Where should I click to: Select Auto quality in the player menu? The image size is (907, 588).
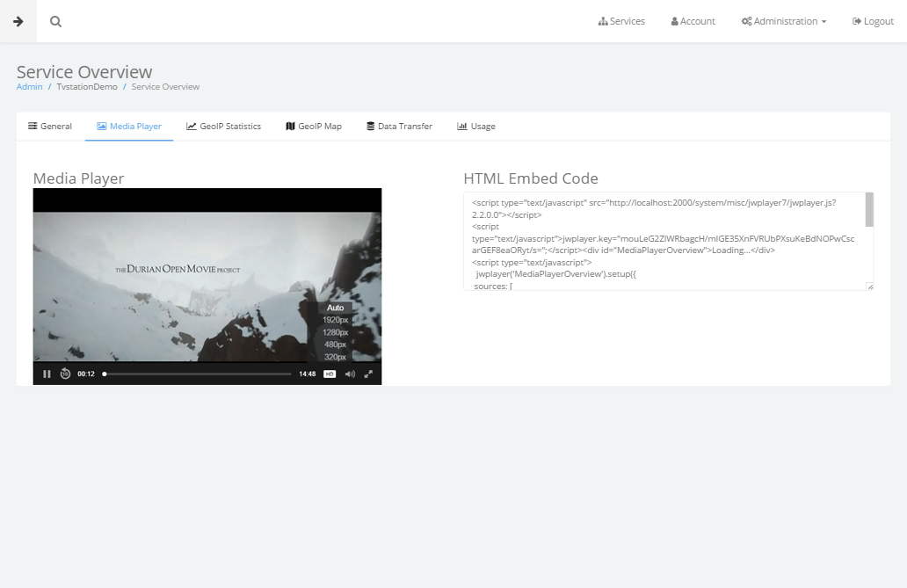[x=336, y=308]
